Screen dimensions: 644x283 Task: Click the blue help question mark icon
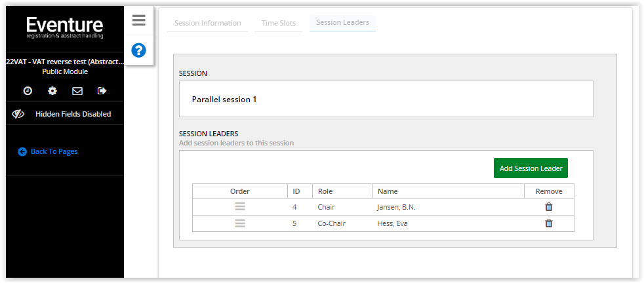coord(139,50)
